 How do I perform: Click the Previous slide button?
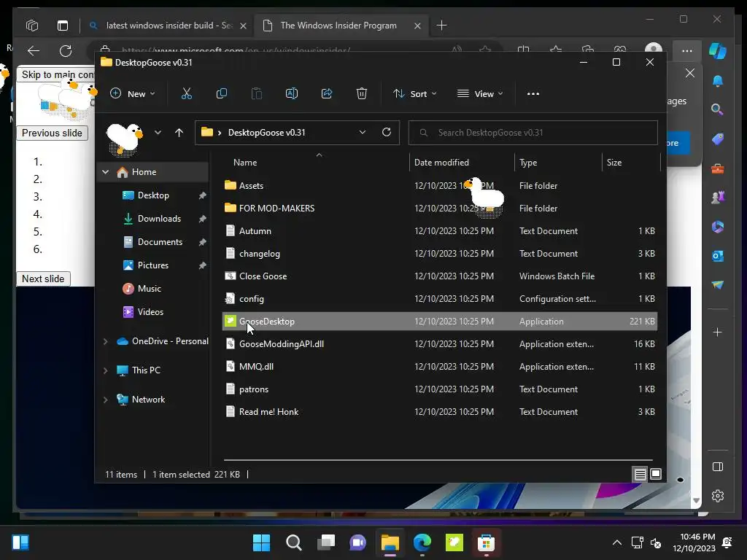(x=52, y=133)
